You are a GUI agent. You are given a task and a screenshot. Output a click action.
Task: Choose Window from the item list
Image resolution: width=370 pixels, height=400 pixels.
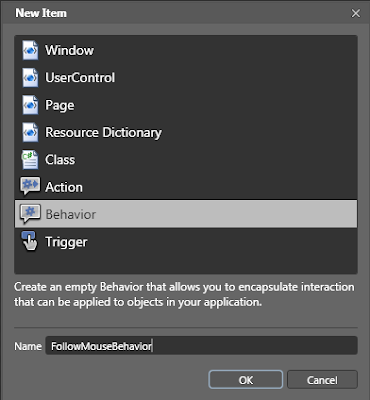point(186,50)
